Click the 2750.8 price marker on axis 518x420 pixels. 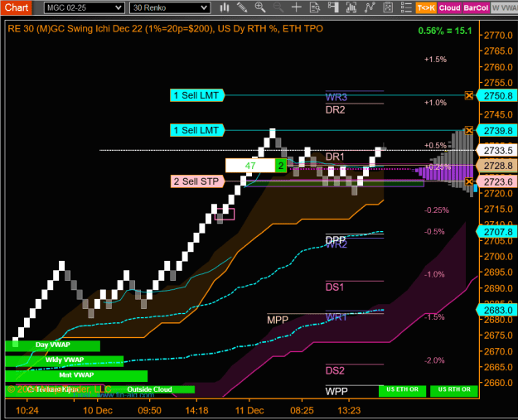click(x=496, y=96)
